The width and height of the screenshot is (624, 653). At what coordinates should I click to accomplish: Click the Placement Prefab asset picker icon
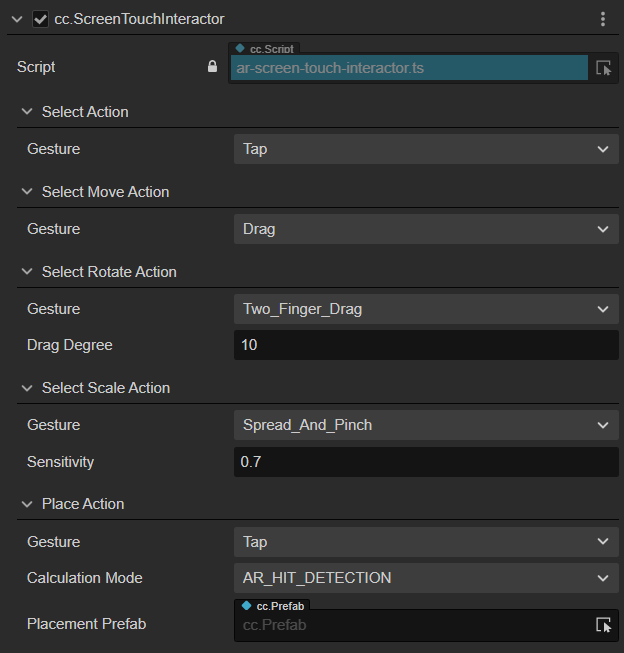603,625
